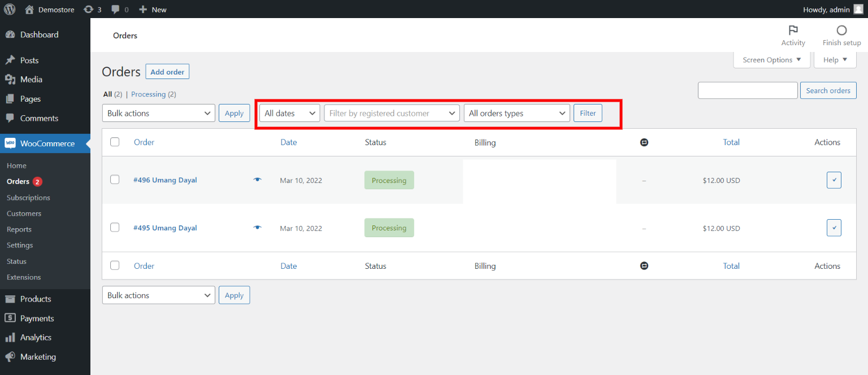Open Reports submenu item
The width and height of the screenshot is (868, 375).
click(19, 229)
